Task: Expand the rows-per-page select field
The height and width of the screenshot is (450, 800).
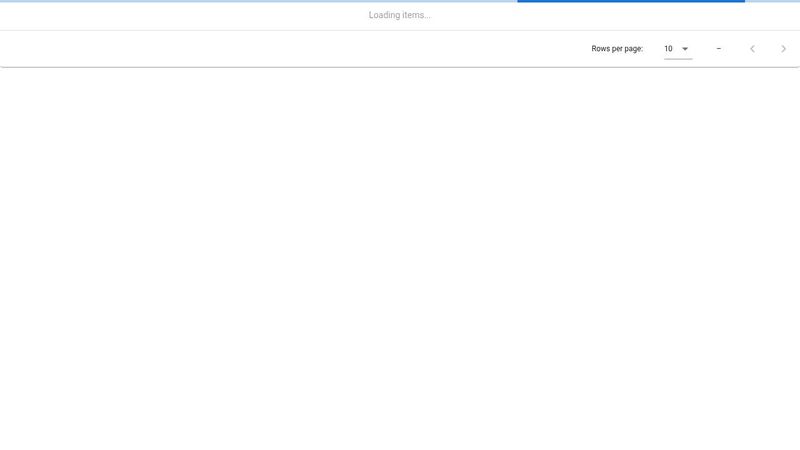Action: [677, 50]
